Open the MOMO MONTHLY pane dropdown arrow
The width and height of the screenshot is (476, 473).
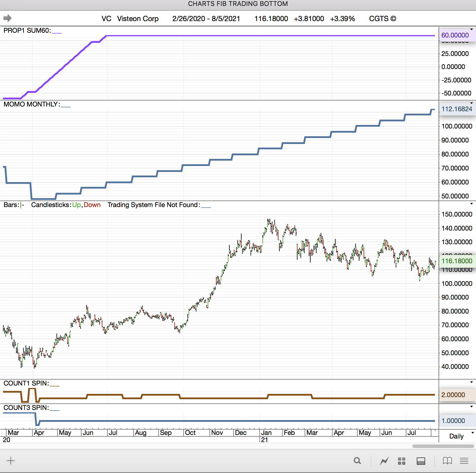point(472,103)
